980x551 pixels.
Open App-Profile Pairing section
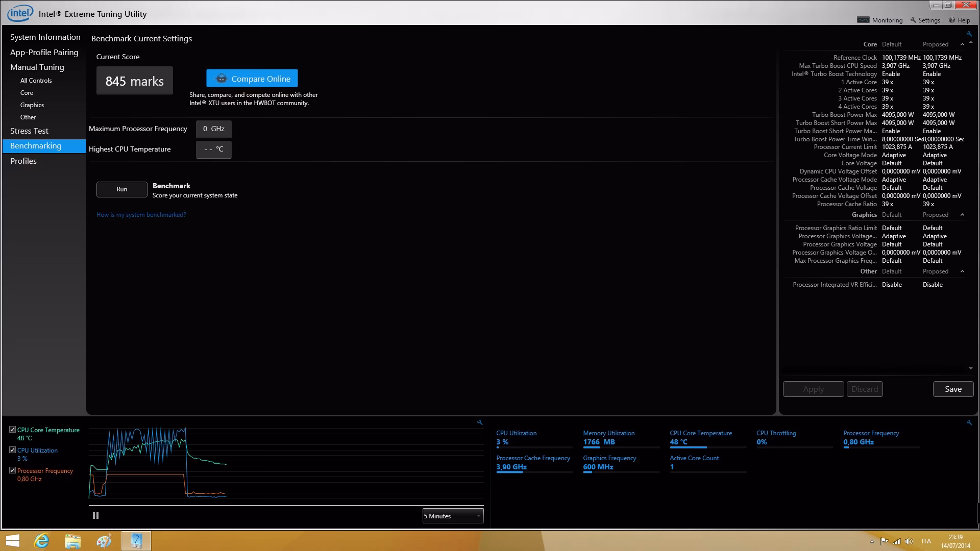point(44,52)
